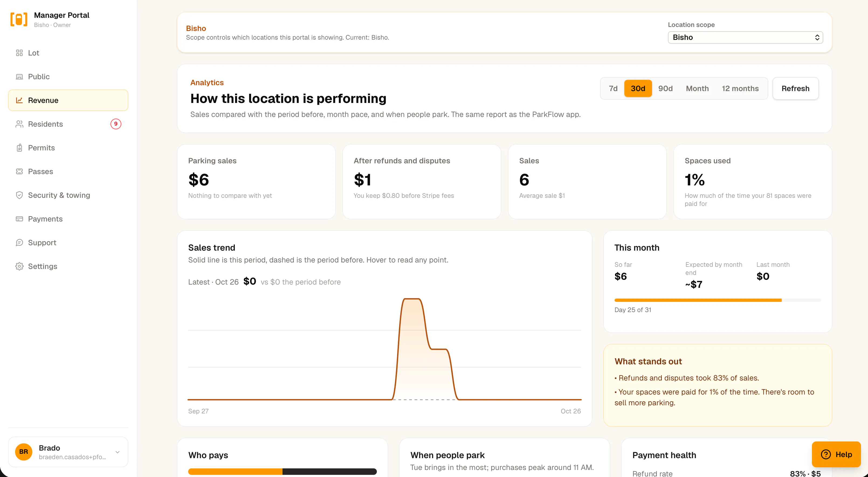The width and height of the screenshot is (868, 477).
Task: Click the Passes ticket icon
Action: click(x=19, y=171)
